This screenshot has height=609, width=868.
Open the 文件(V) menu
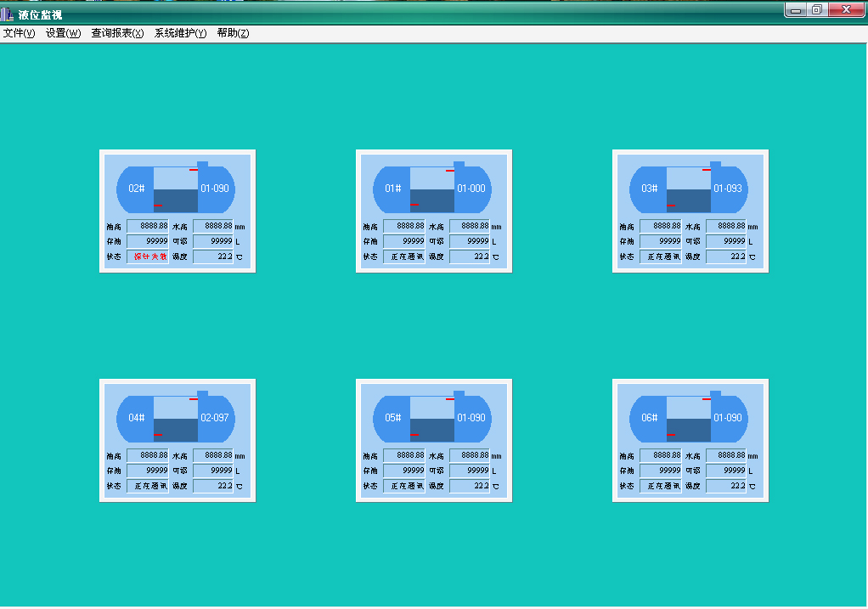pyautogui.click(x=19, y=33)
